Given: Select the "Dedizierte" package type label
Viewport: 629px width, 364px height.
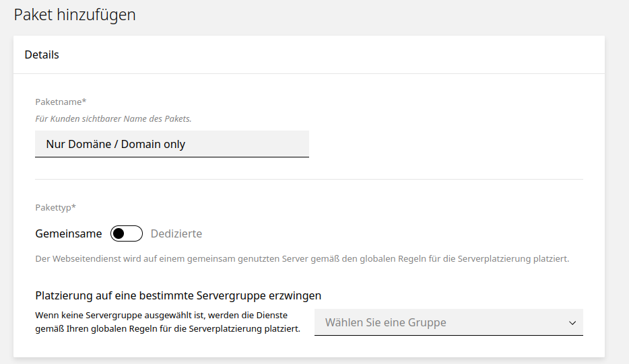Looking at the screenshot, I should click(x=176, y=233).
